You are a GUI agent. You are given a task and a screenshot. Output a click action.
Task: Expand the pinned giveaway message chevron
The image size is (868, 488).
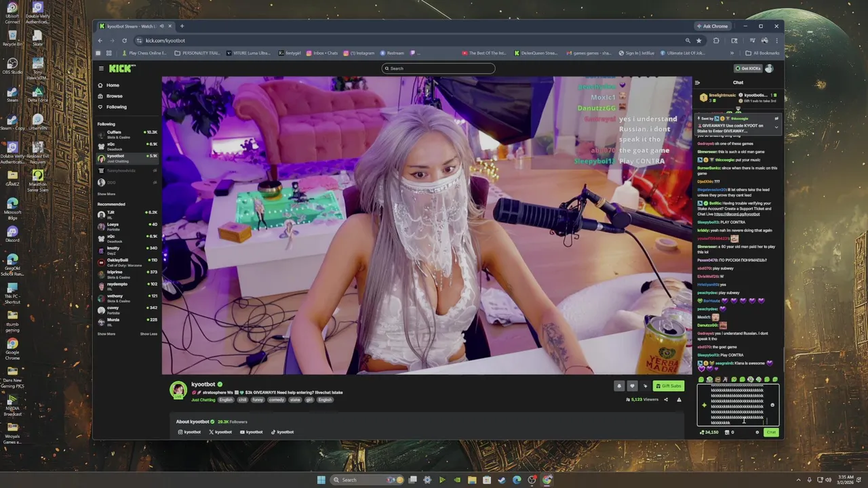(x=776, y=127)
